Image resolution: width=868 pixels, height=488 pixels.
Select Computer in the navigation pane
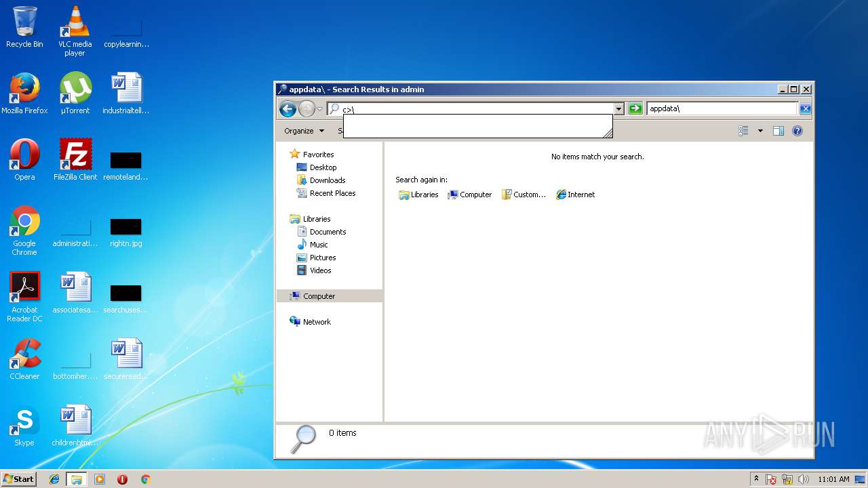pyautogui.click(x=330, y=296)
